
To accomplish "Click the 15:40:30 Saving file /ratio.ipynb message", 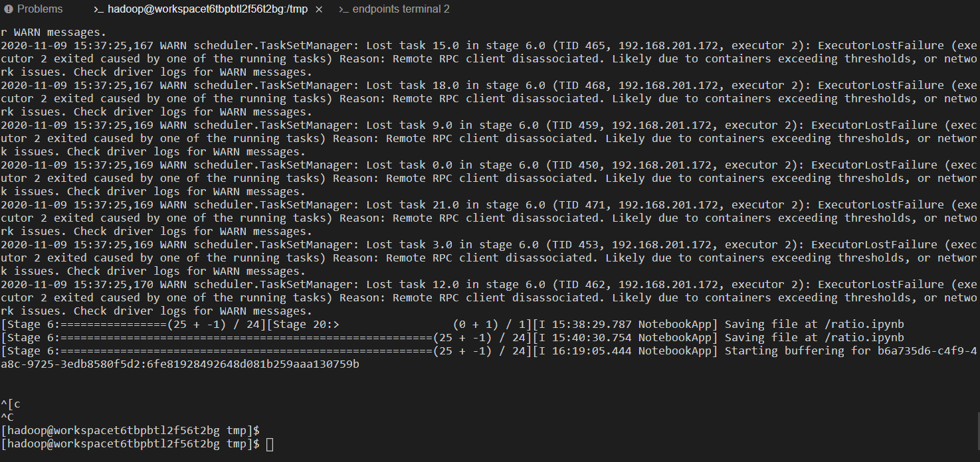I will click(718, 338).
